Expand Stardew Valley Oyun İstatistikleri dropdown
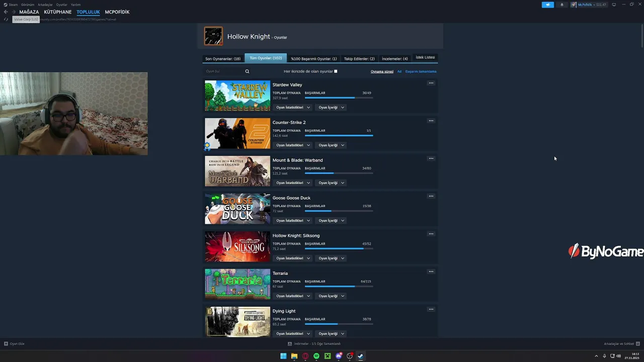 (x=293, y=107)
